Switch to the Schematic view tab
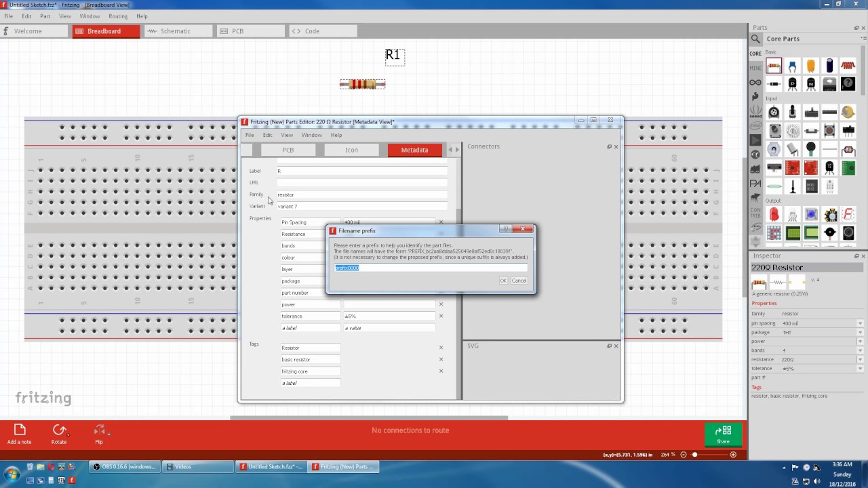Viewport: 868px width, 488px height. 177,31
